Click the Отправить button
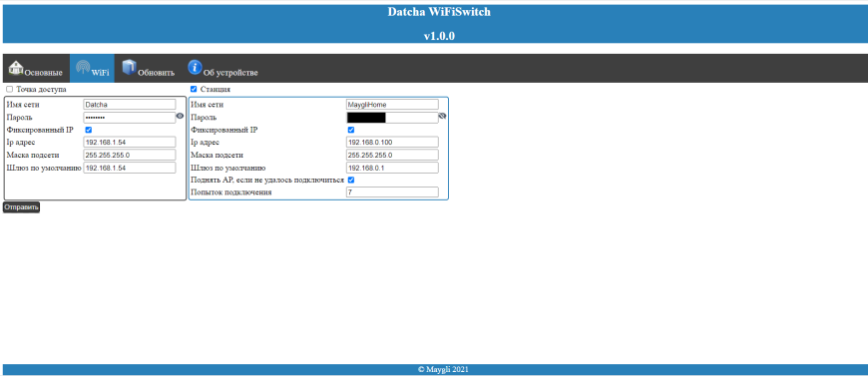The image size is (868, 378). pos(21,207)
